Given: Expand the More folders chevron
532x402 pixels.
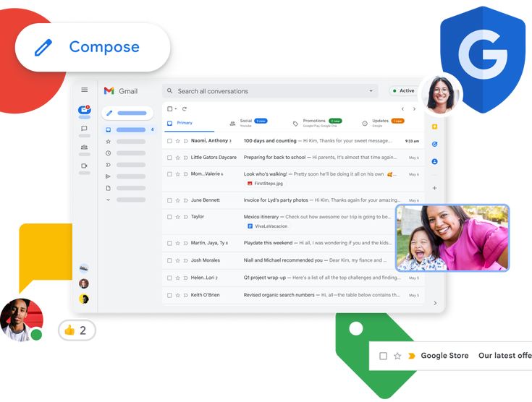Looking at the screenshot, I should coord(109,200).
